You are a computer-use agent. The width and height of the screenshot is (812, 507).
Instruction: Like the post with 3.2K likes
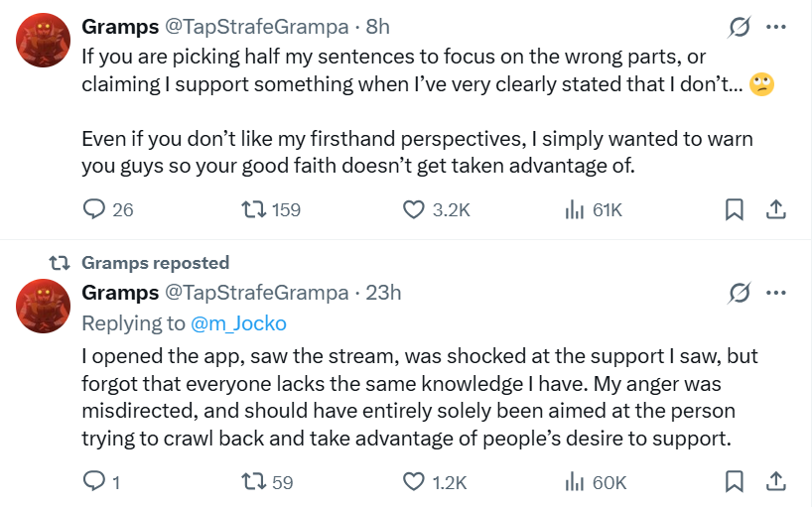click(x=414, y=209)
